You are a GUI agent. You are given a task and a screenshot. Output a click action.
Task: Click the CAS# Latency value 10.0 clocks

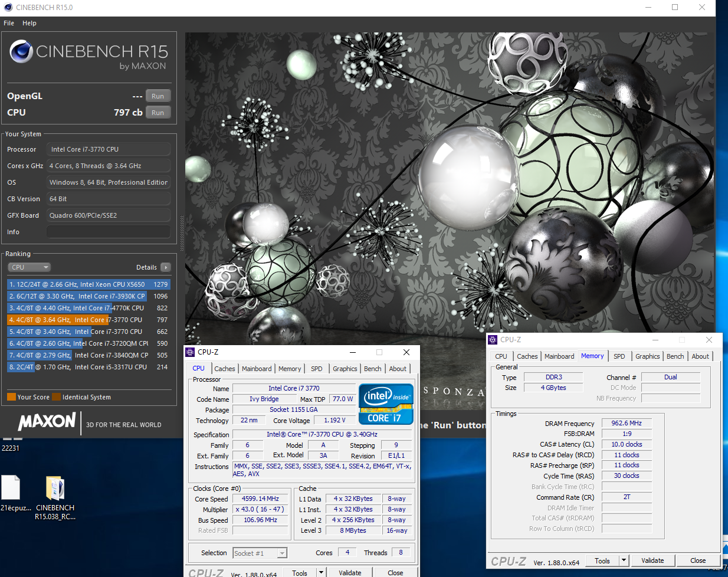click(x=627, y=444)
